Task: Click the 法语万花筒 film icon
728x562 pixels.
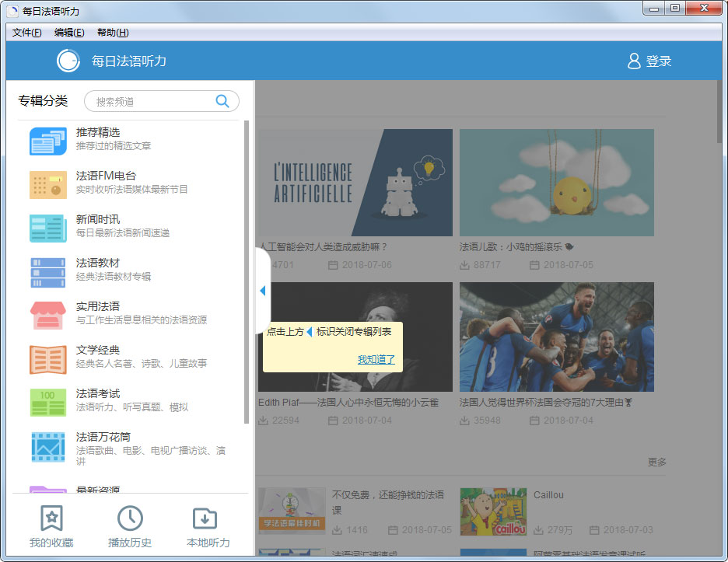Action: pos(48,447)
